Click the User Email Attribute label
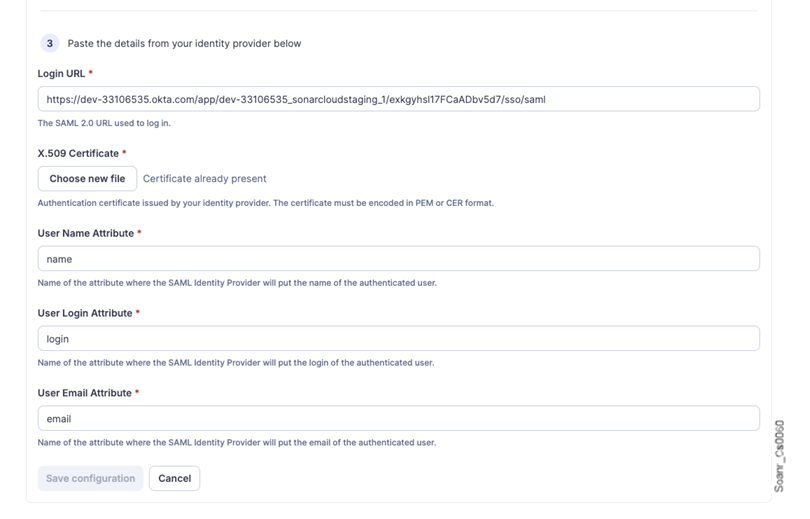 pyautogui.click(x=85, y=393)
